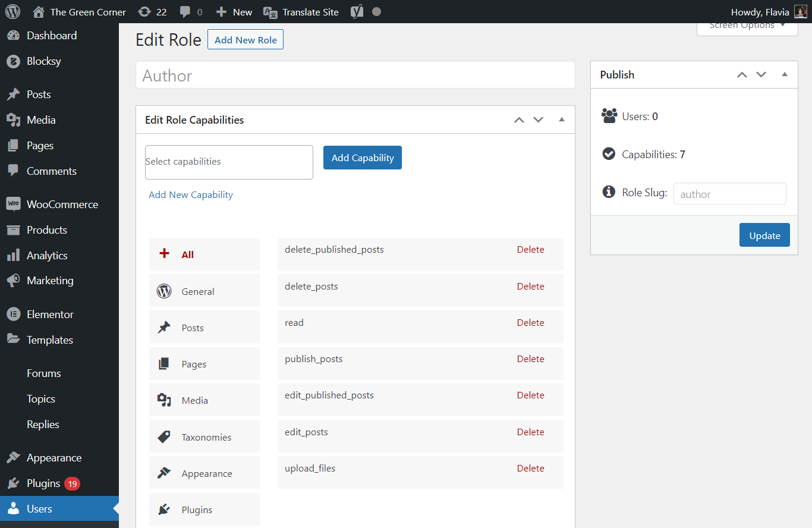Open the Select capabilities dropdown field
Screen dimensions: 812x528
tap(229, 162)
